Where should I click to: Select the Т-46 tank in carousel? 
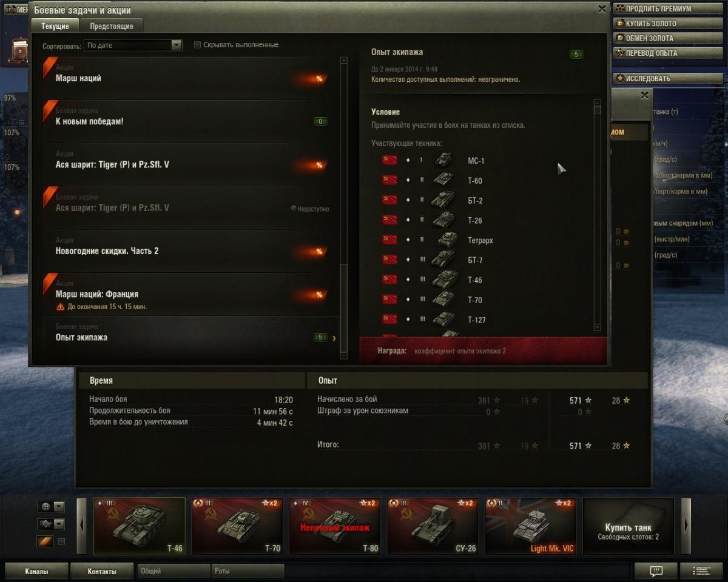139,526
